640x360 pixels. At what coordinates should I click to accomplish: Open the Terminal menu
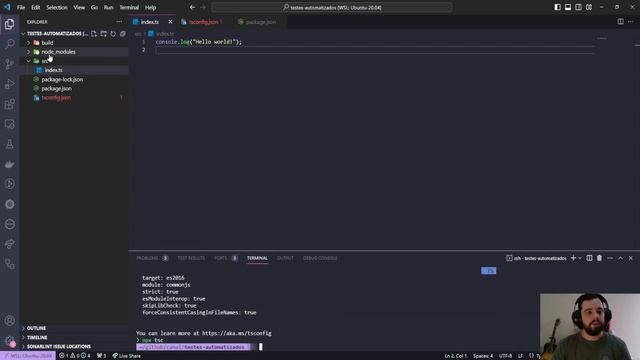tap(129, 7)
